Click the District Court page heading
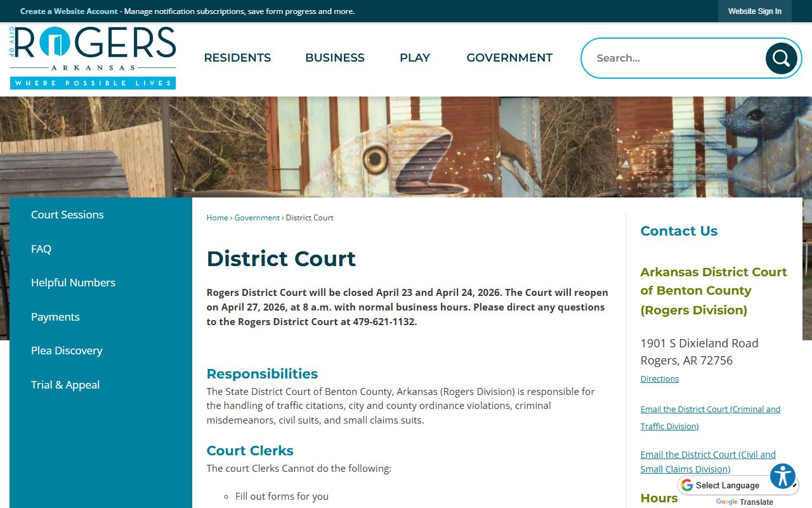This screenshot has height=508, width=812. tap(281, 258)
